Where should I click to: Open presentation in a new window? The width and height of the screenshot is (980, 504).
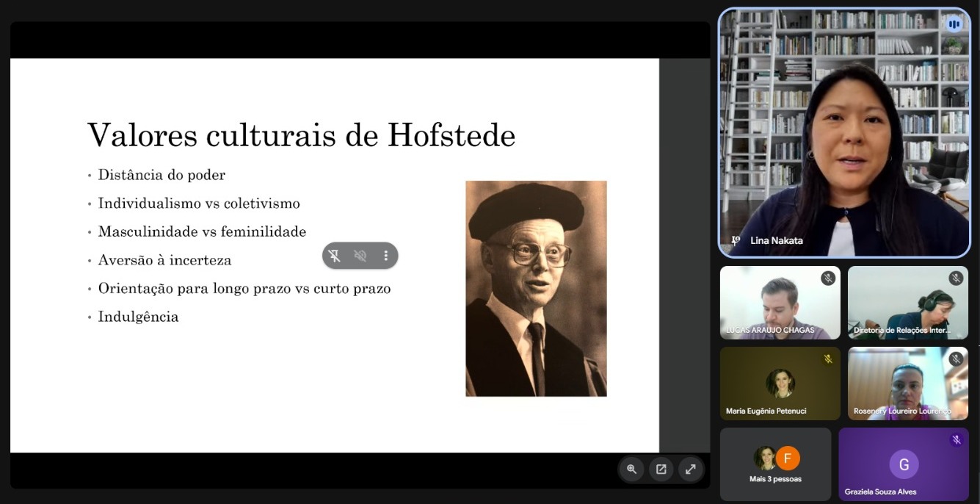[x=661, y=469]
